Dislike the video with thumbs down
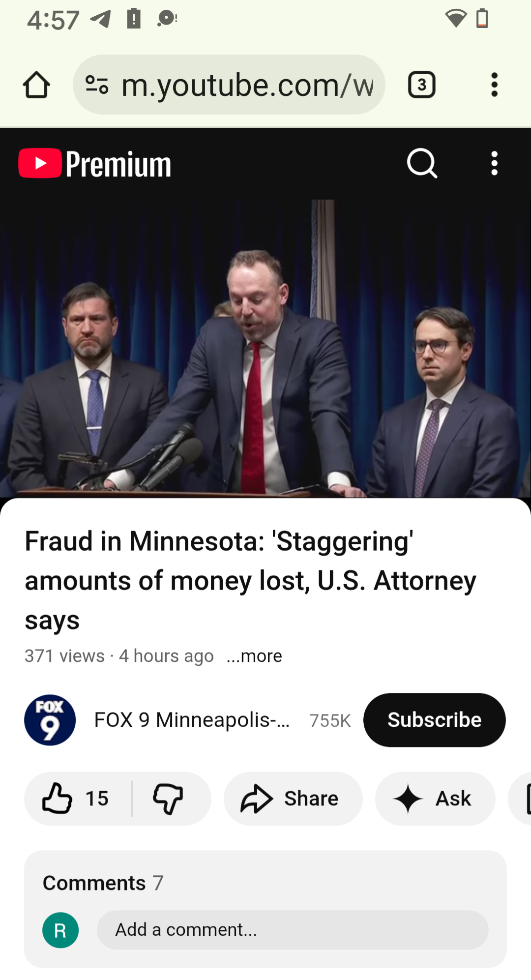The height and width of the screenshot is (980, 531). click(169, 799)
